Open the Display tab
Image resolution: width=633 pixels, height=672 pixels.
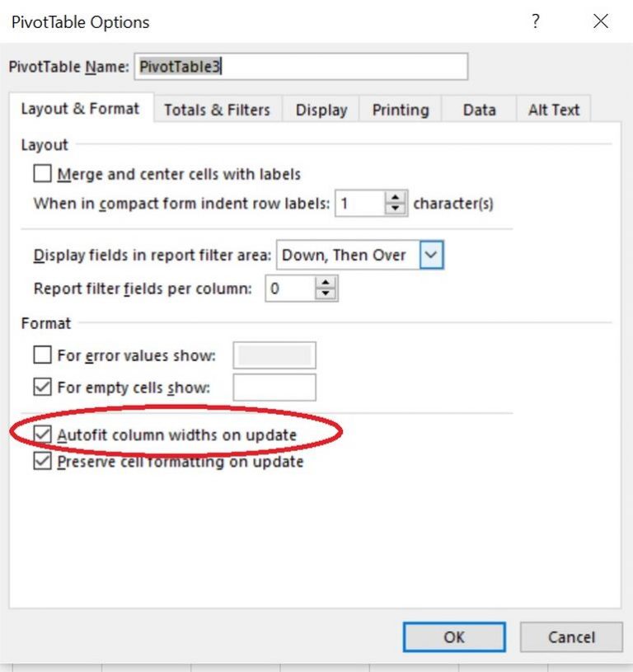pyautogui.click(x=321, y=110)
